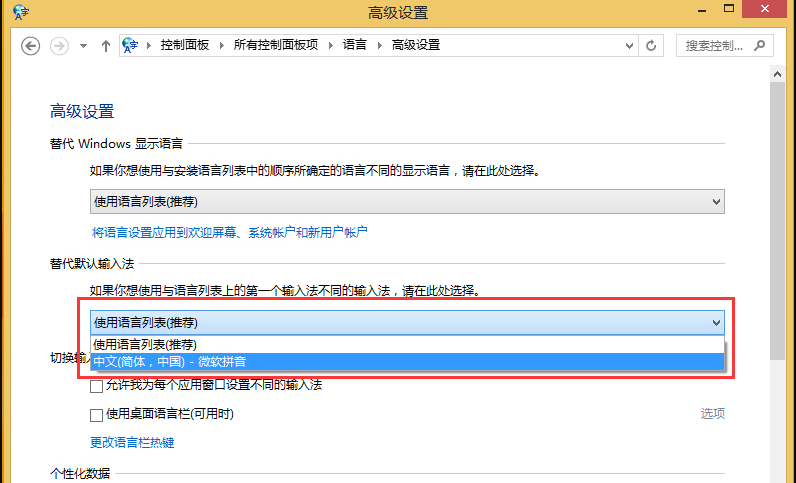
Task: Open 将语言设置应用到欢迎屏幕、系统帐户和新用户帐户 link
Action: click(230, 233)
